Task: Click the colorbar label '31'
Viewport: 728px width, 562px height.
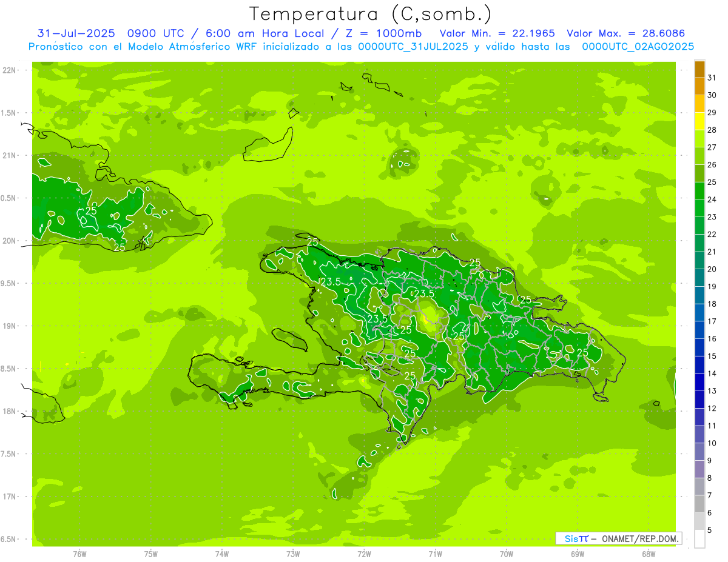Action: (x=712, y=78)
